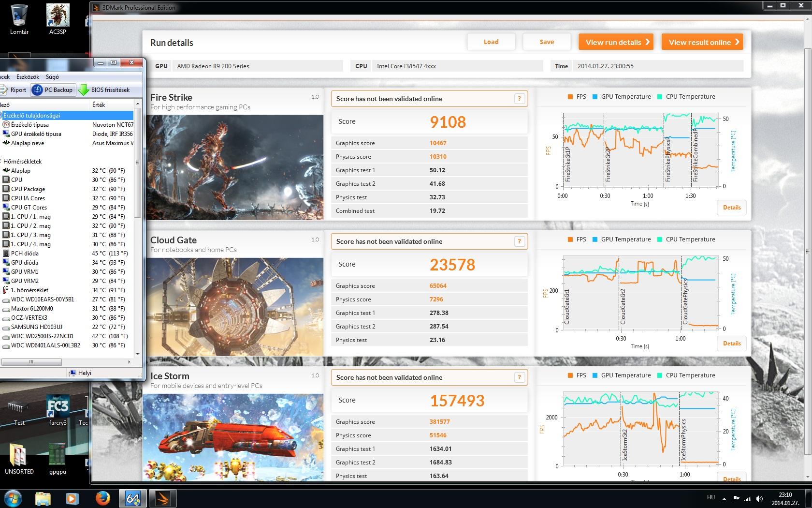Open Windows Explorer taskbar icon
The image size is (812, 508).
click(43, 498)
